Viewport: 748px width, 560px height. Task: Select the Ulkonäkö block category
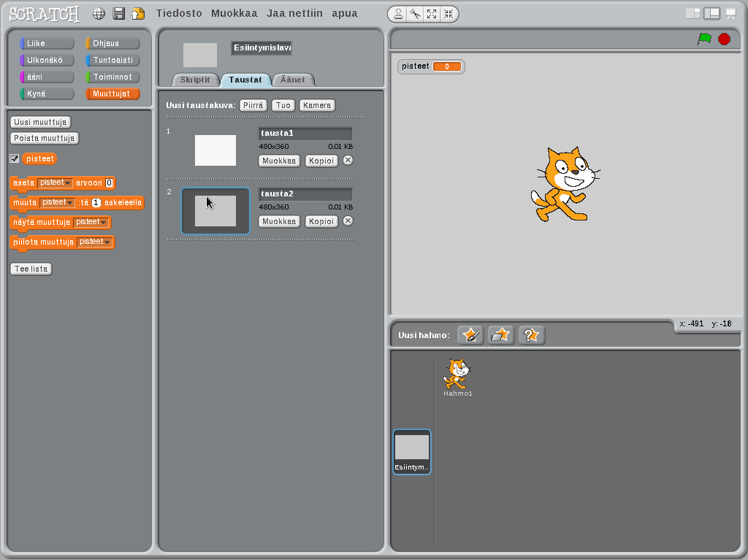(x=47, y=60)
